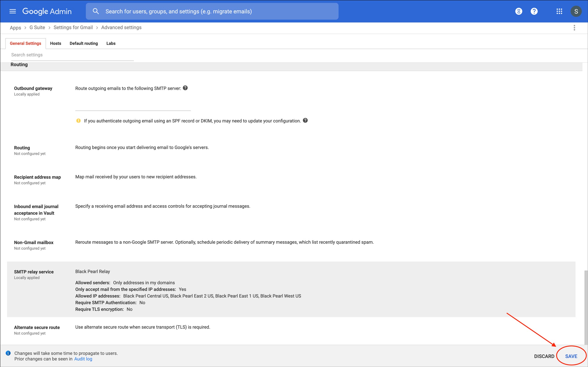Click the DISCARD button
This screenshot has height=367, width=588.
(x=544, y=356)
